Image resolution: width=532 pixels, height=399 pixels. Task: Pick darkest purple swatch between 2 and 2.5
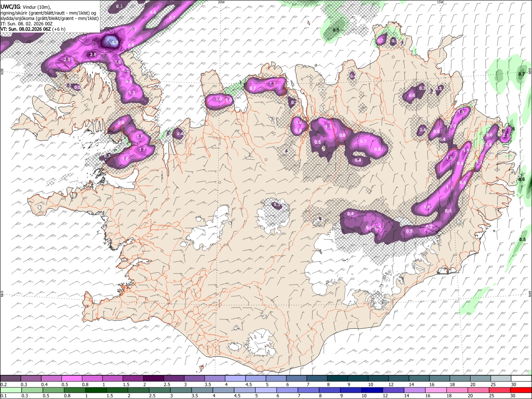(x=153, y=378)
